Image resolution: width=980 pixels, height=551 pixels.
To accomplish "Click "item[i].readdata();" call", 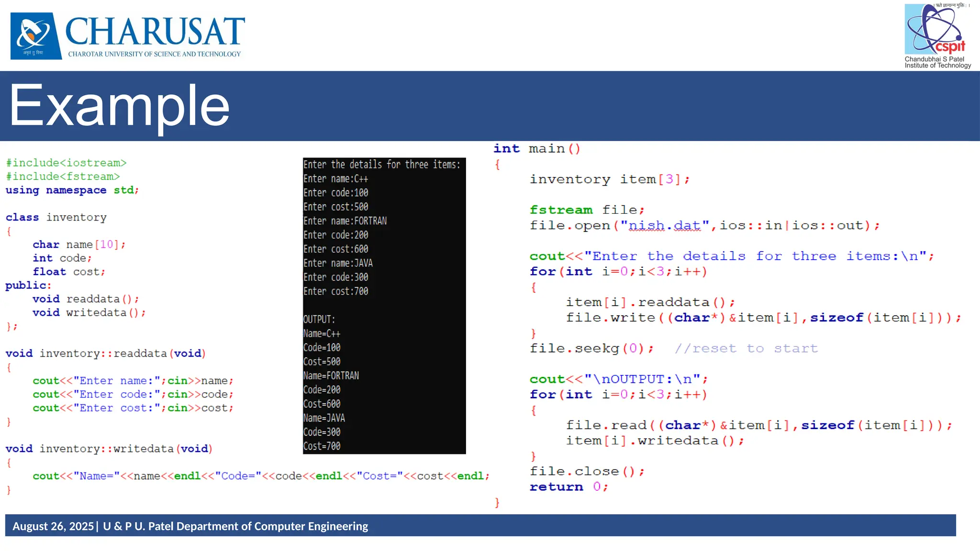I will click(650, 302).
